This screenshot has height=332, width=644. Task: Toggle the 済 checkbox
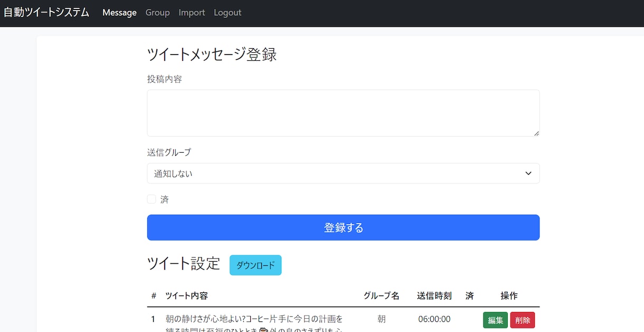coord(151,199)
